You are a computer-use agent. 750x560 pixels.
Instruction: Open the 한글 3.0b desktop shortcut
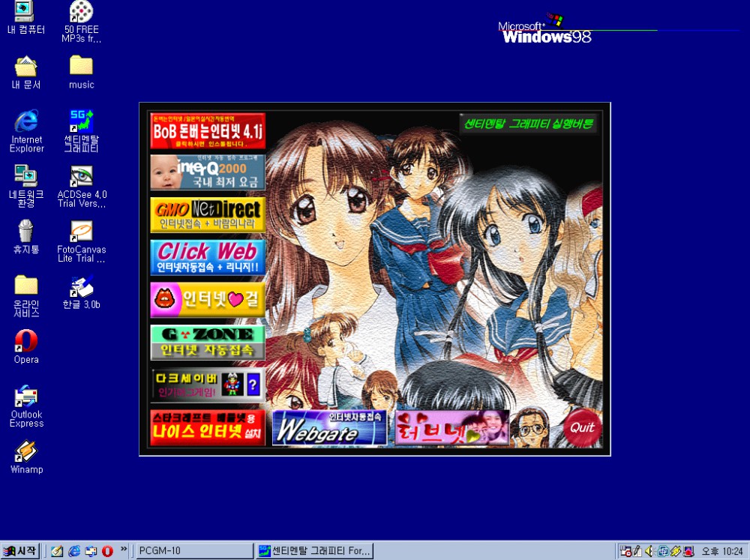point(81,287)
